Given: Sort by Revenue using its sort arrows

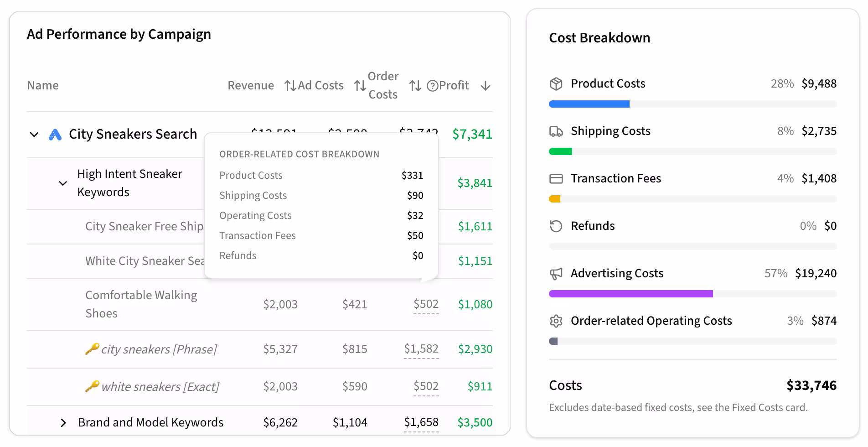Looking at the screenshot, I should pos(290,86).
